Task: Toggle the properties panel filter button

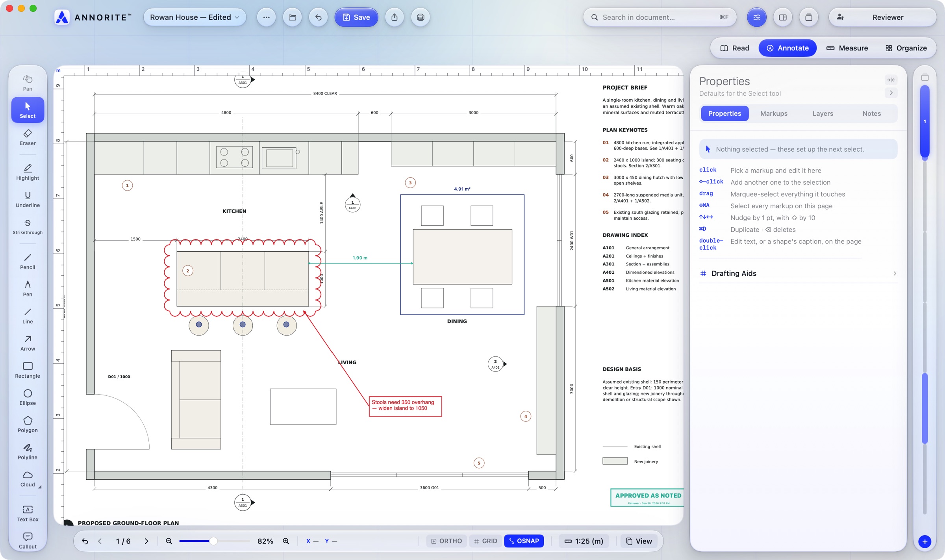Action: point(756,17)
